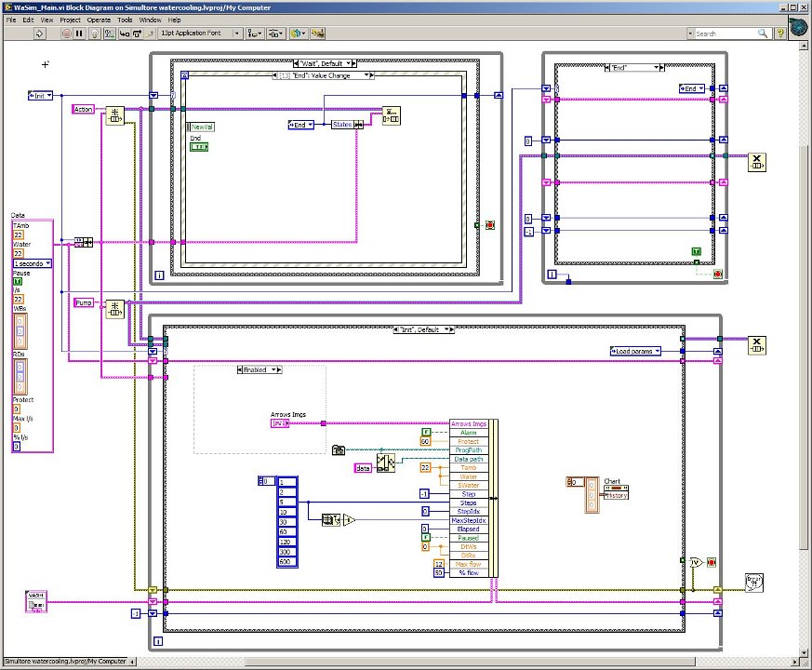Open the Context Help question mark
The image size is (812, 670).
(x=779, y=33)
